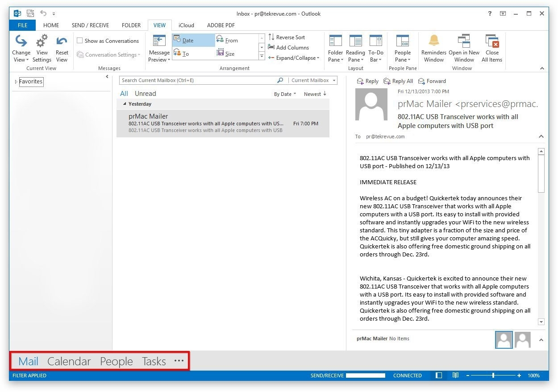The image size is (558, 392).
Task: Arrange messages by Size
Action: click(x=237, y=54)
